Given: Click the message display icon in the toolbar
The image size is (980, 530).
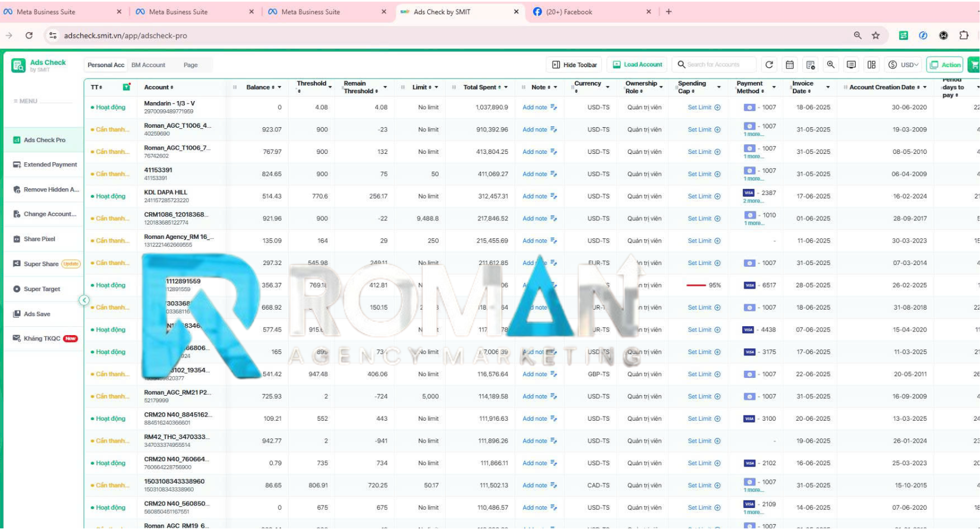Looking at the screenshot, I should pos(851,65).
